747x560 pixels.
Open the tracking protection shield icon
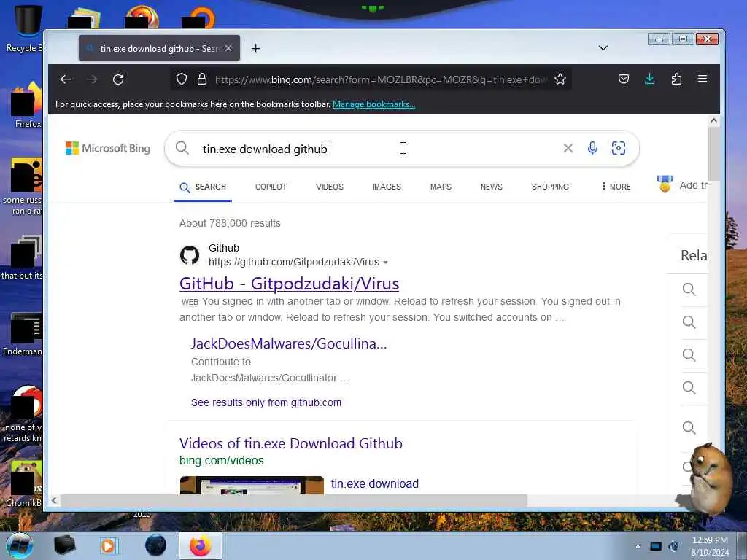[182, 79]
